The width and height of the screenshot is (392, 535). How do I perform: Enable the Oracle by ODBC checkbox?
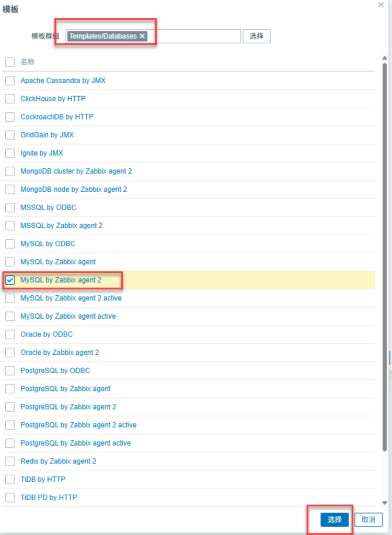[x=10, y=334]
